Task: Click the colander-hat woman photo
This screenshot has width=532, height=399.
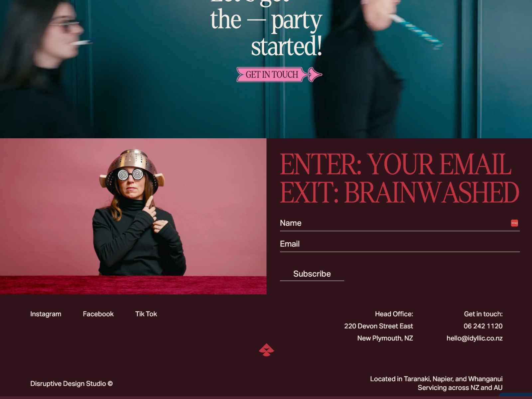Action: click(133, 216)
